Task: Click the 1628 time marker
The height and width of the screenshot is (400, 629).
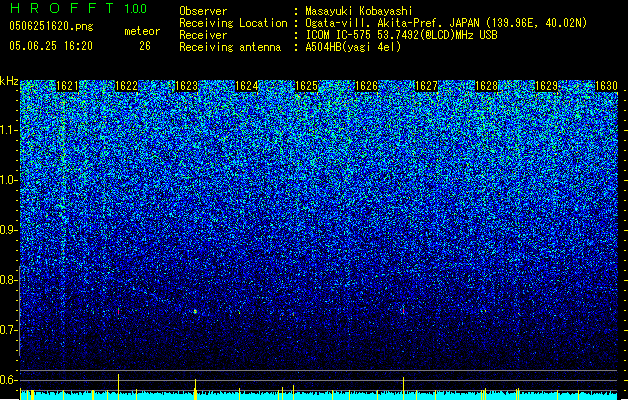Action: coord(486,86)
